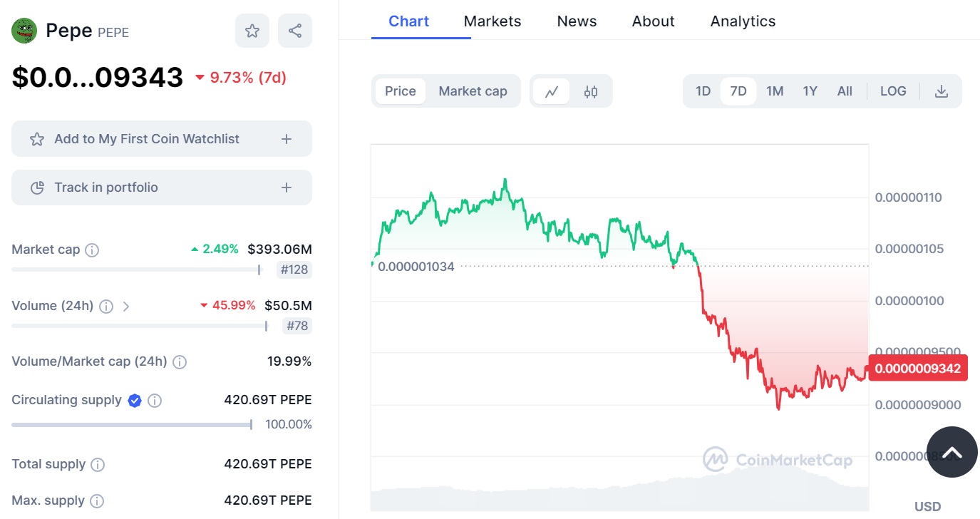The image size is (980, 519).
Task: Open the Market cap info icon
Action: (92, 250)
